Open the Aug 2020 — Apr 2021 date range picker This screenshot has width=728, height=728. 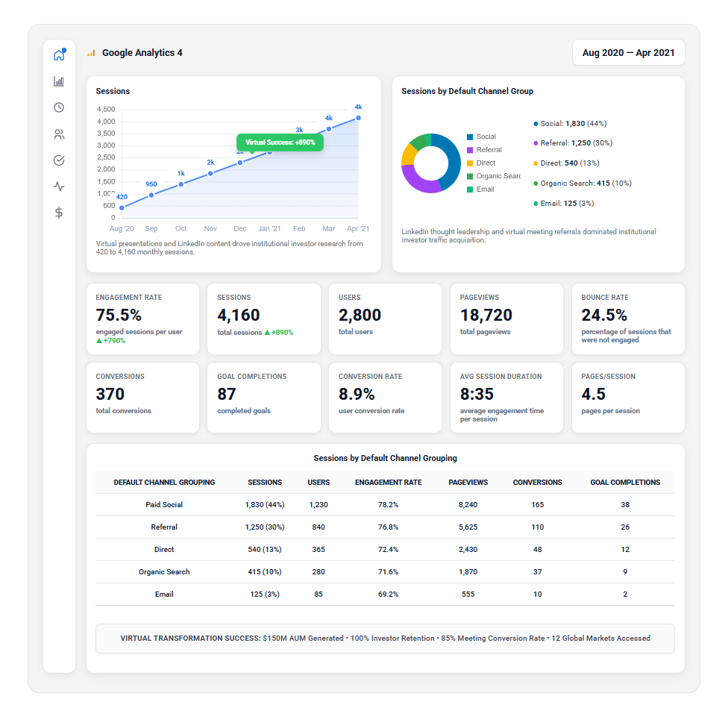point(628,53)
